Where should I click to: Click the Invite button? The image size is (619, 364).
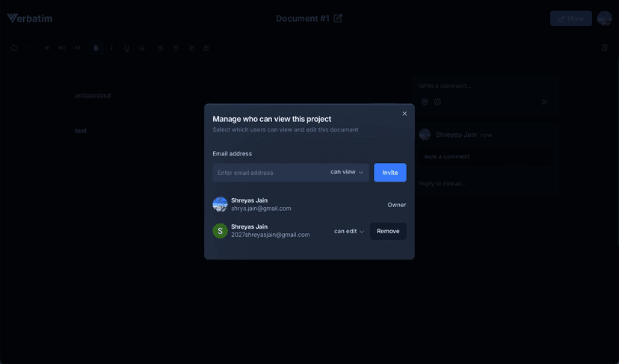coord(390,173)
